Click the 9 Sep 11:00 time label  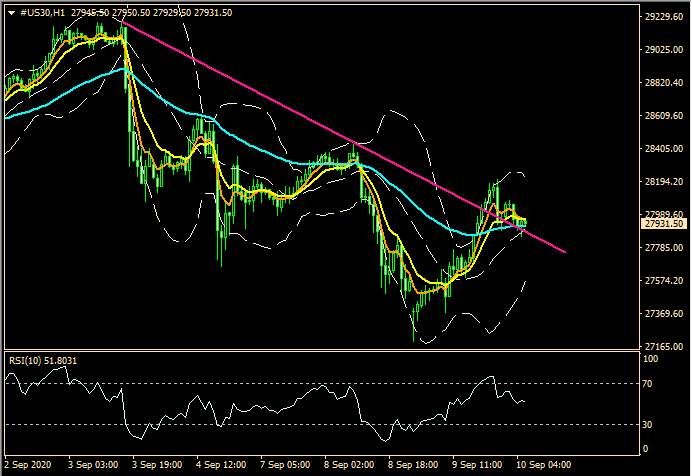pos(478,465)
